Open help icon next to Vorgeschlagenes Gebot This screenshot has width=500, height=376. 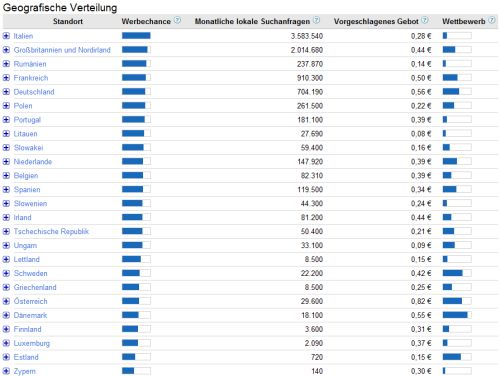tap(425, 21)
